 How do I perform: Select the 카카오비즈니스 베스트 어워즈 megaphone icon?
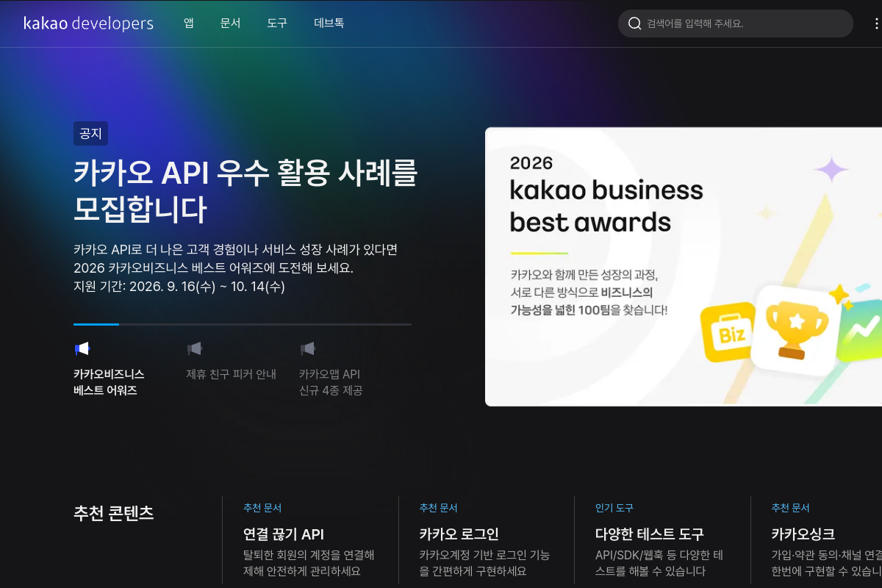82,348
